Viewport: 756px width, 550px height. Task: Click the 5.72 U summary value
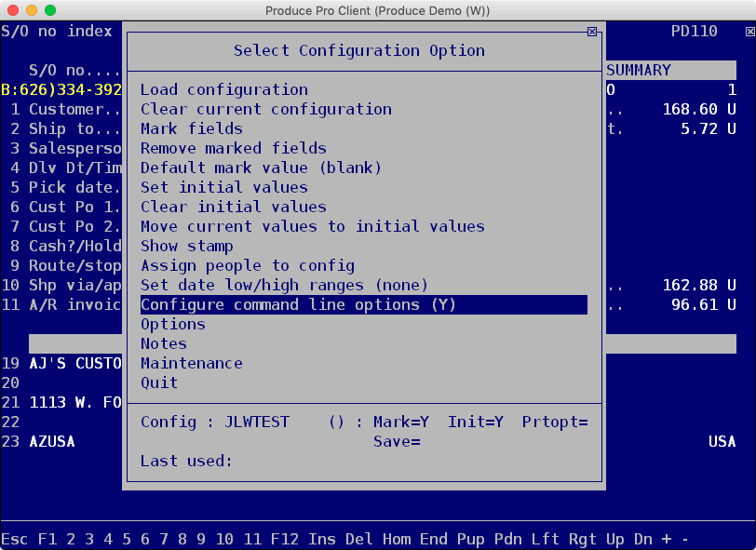[709, 128]
